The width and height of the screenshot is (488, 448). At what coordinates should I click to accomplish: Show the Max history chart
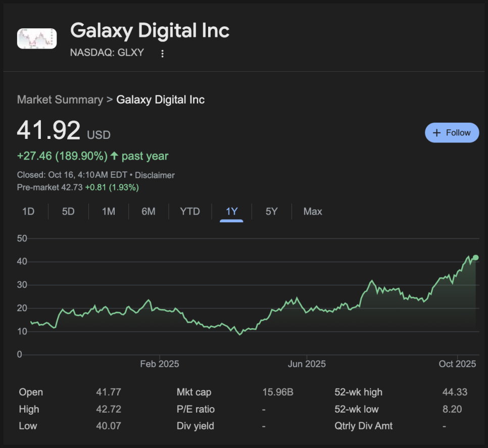(x=313, y=212)
